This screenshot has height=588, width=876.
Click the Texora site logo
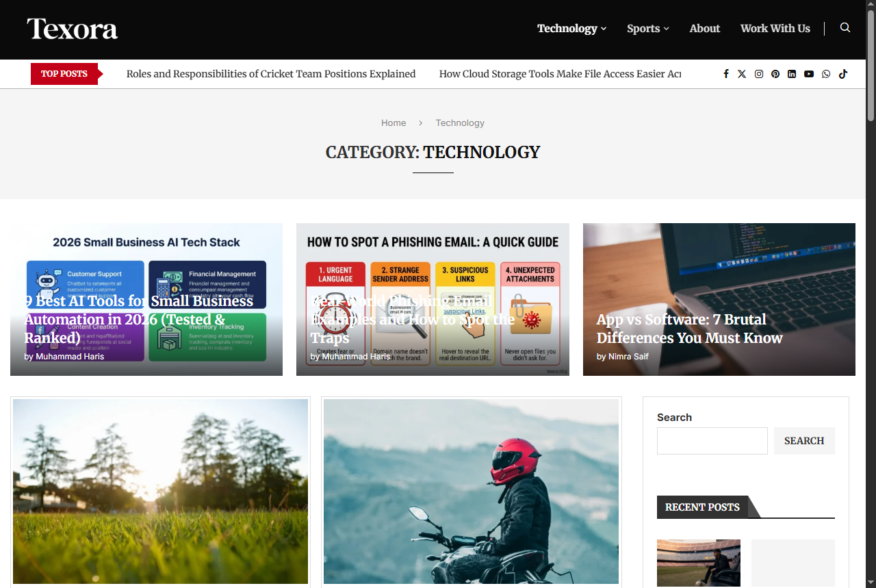[x=73, y=29]
